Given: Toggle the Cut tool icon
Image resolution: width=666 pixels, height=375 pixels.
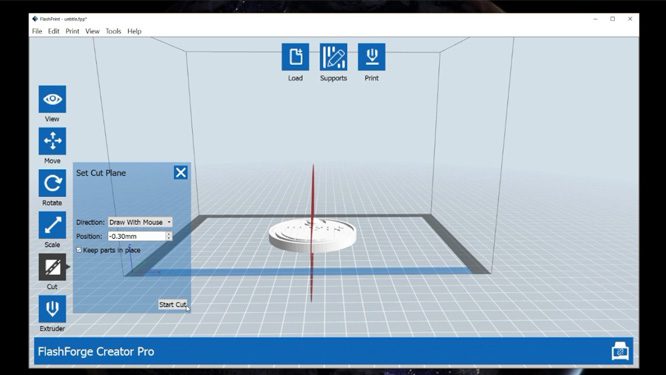Looking at the screenshot, I should [52, 267].
